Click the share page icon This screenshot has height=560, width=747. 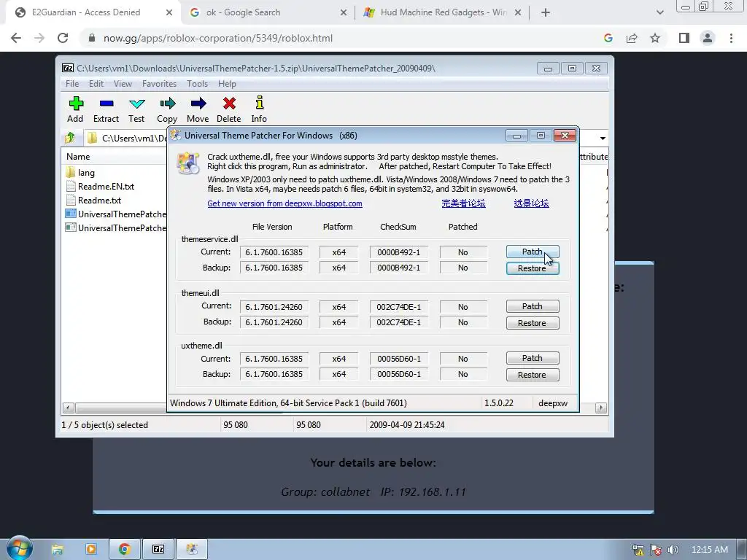click(632, 38)
